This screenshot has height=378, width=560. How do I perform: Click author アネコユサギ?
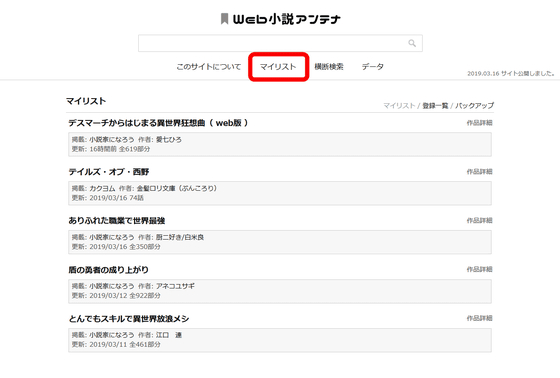coord(175,286)
